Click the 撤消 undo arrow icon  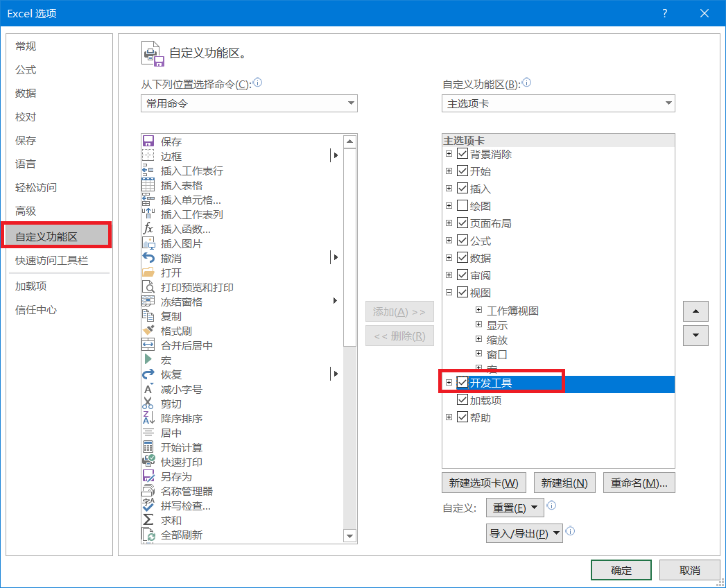(x=148, y=258)
